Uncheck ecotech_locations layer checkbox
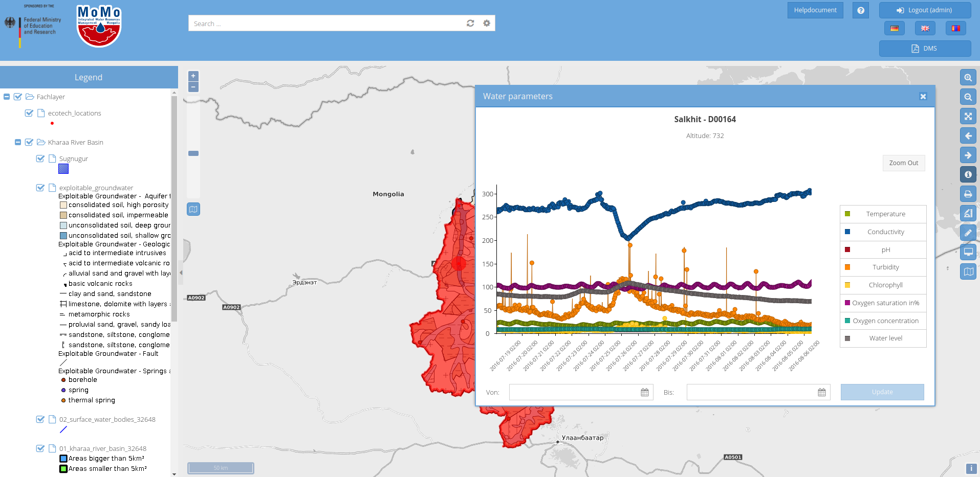This screenshot has height=477, width=980. [x=29, y=113]
